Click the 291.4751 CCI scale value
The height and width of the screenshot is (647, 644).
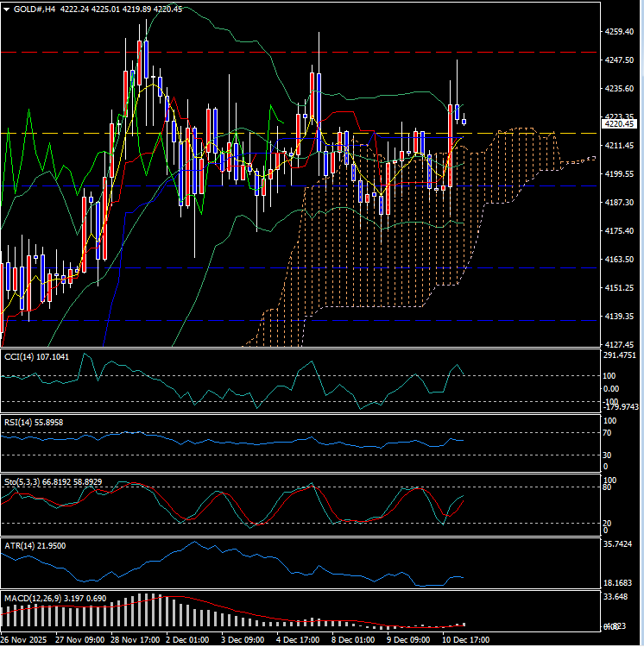pos(622,355)
